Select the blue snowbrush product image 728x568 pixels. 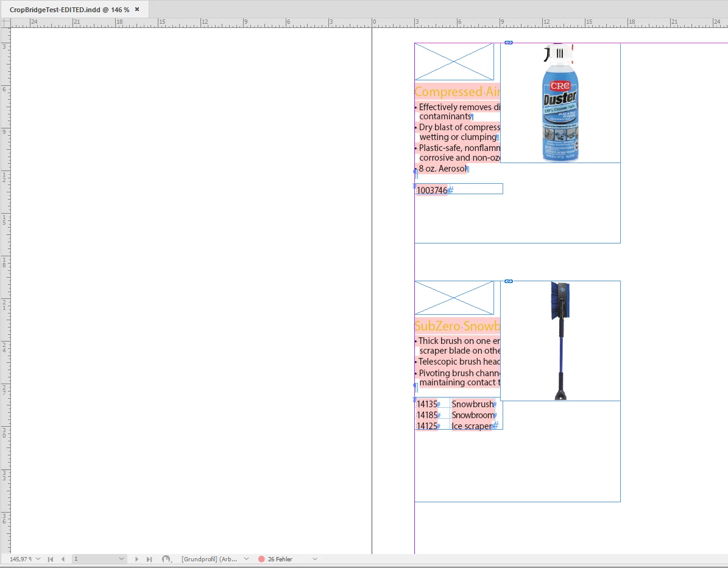(x=560, y=340)
